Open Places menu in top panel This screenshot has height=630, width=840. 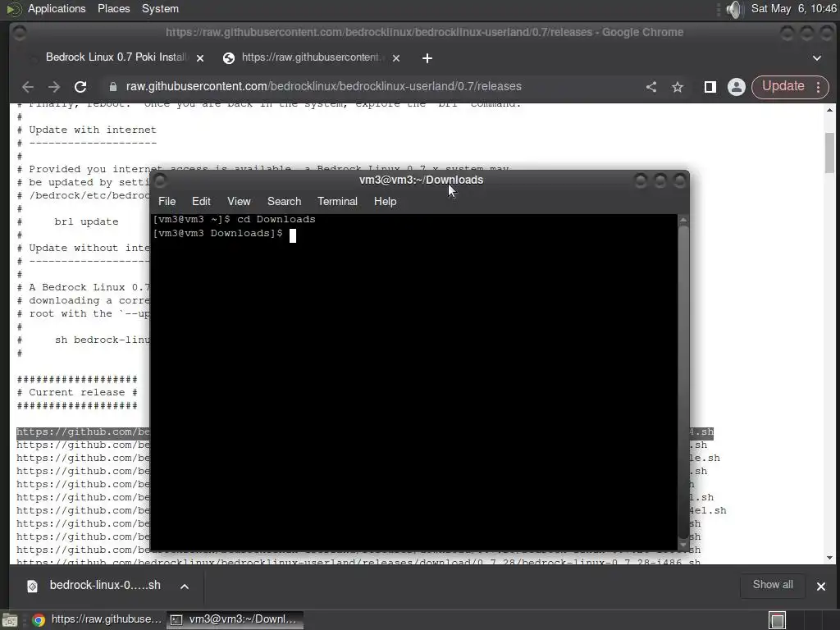pos(113,8)
